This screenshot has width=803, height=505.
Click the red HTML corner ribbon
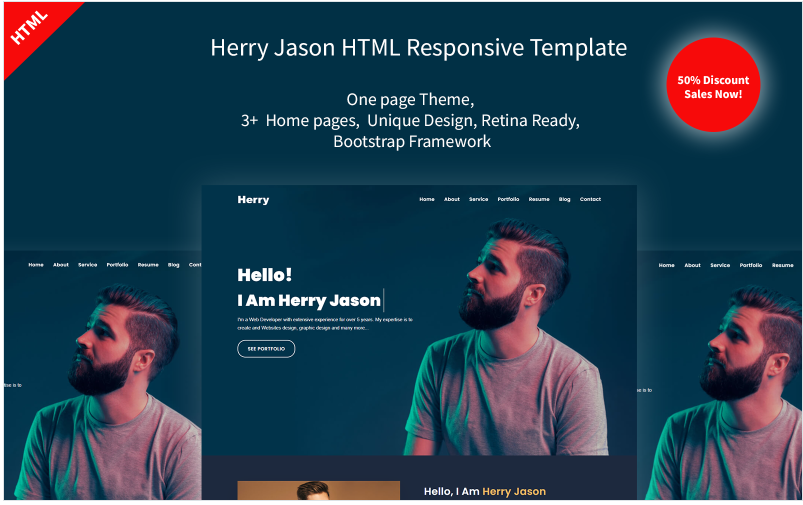pyautogui.click(x=31, y=28)
